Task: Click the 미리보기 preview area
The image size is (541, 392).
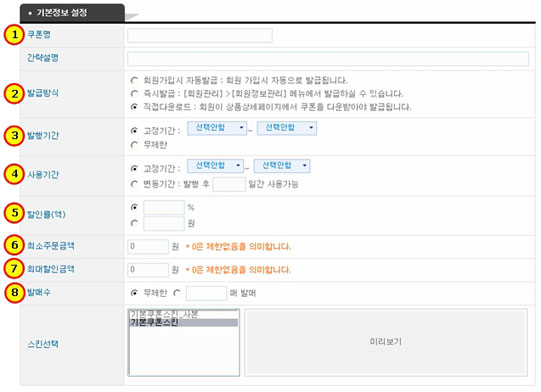Action: click(x=386, y=342)
